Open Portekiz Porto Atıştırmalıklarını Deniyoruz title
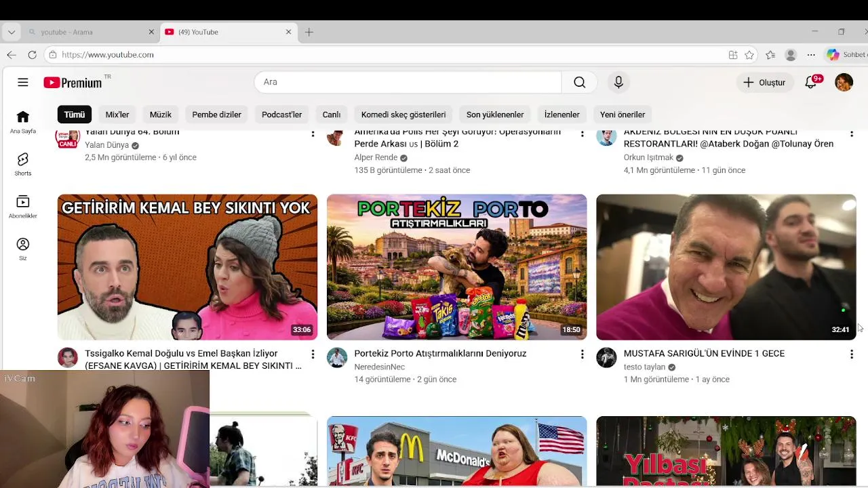This screenshot has width=868, height=488. pyautogui.click(x=440, y=354)
